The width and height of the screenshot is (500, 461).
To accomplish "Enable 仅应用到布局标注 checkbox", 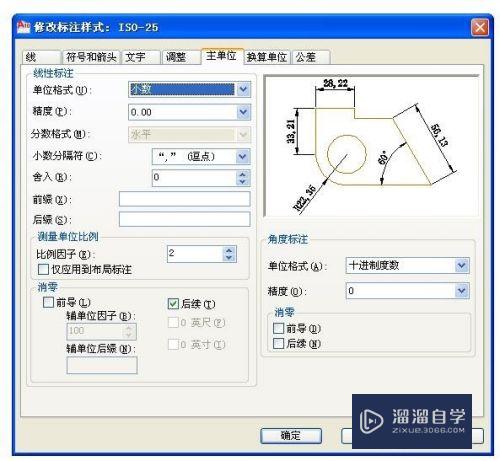I will click(43, 269).
